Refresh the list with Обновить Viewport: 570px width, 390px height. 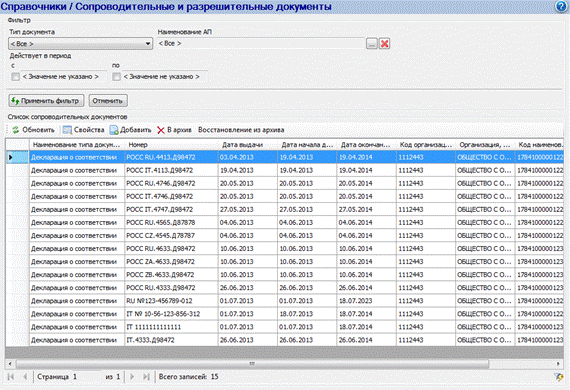[33, 130]
